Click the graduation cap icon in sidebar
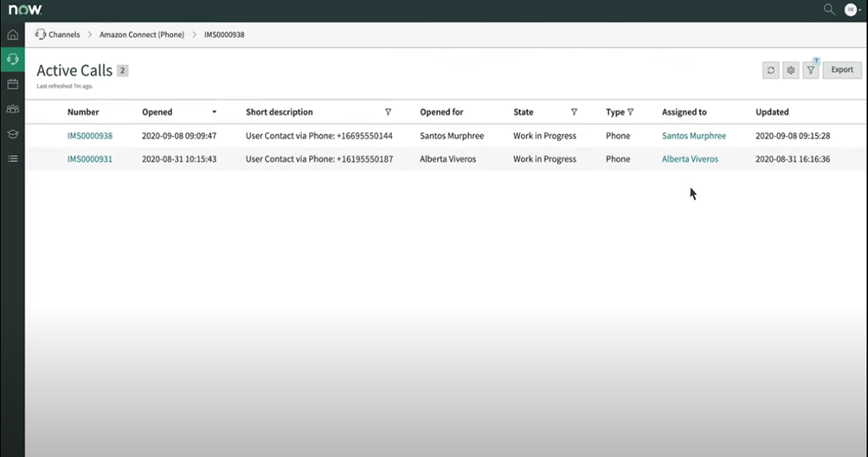The width and height of the screenshot is (868, 457). coord(12,134)
